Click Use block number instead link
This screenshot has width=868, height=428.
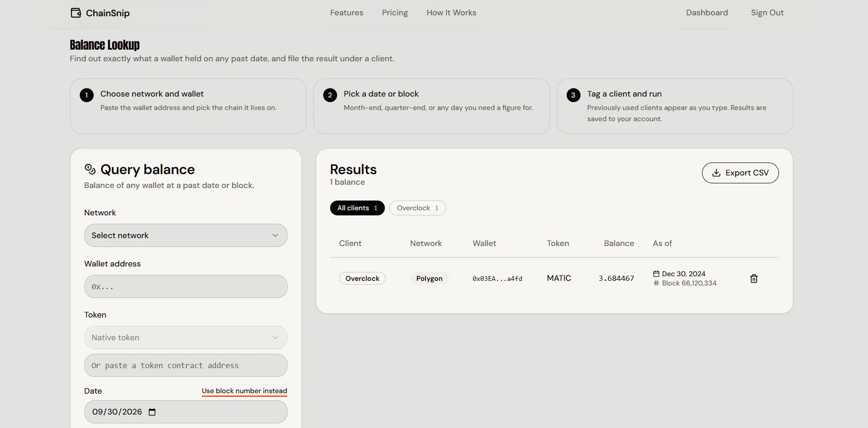click(x=244, y=391)
